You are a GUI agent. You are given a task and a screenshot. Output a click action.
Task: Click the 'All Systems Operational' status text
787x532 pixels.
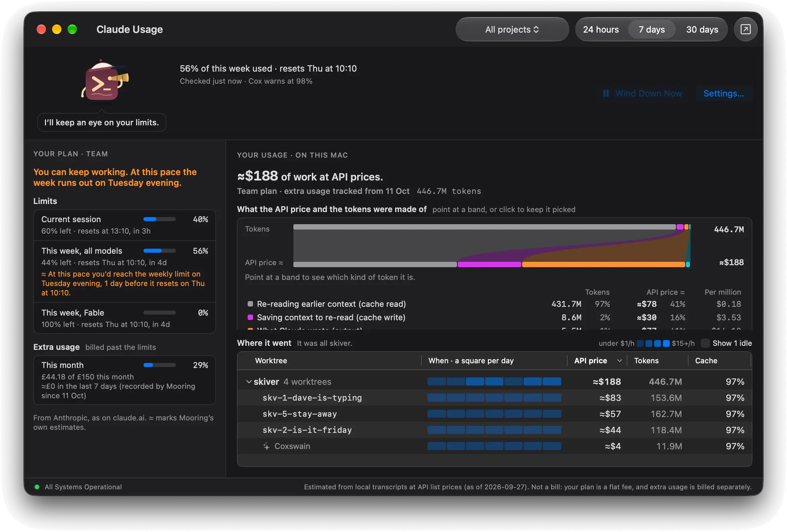coord(83,487)
